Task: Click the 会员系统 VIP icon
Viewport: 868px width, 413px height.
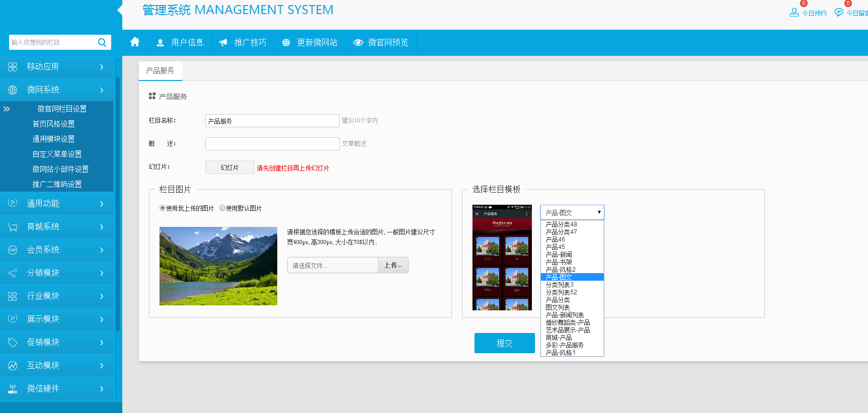Action: [13, 250]
